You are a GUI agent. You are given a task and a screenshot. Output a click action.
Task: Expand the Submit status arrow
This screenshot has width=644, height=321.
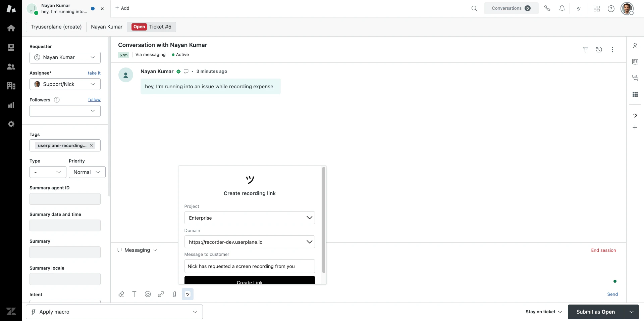632,312
